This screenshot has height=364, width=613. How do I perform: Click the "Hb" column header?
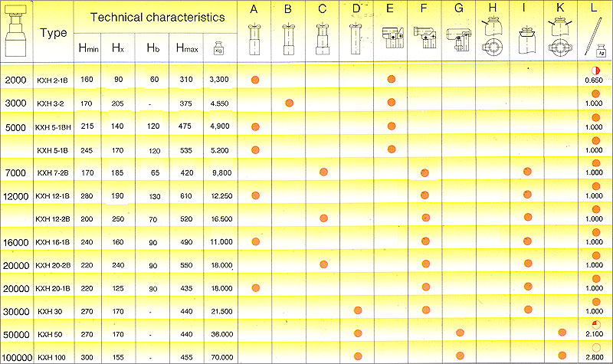(152, 48)
